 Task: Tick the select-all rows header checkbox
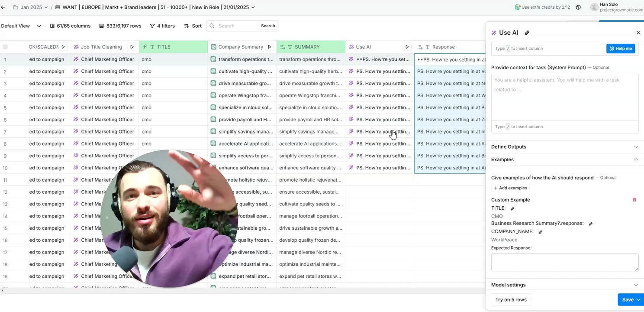point(5,47)
